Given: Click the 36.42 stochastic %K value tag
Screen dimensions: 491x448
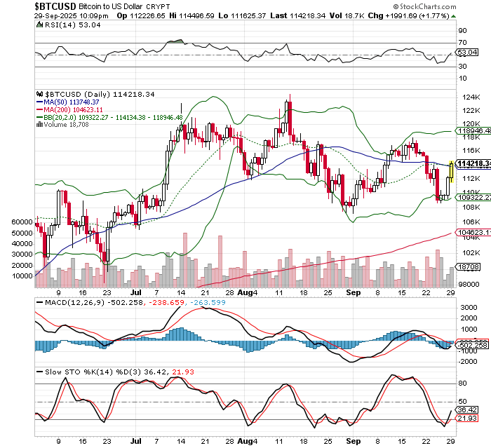Looking at the screenshot, I should pos(466,409).
